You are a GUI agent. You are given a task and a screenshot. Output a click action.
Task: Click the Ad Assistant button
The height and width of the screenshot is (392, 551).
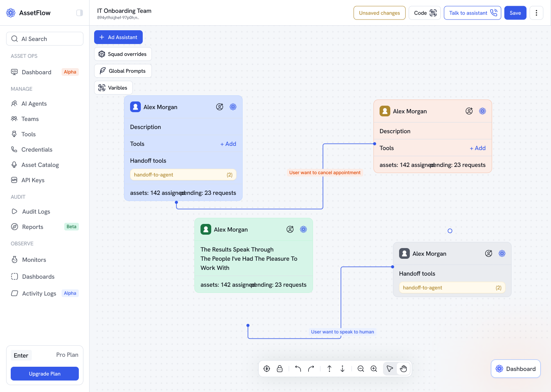(118, 37)
